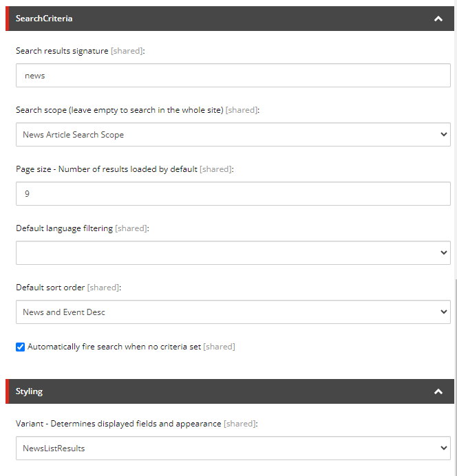Open the Search scope dropdown
457x476 pixels.
click(233, 135)
